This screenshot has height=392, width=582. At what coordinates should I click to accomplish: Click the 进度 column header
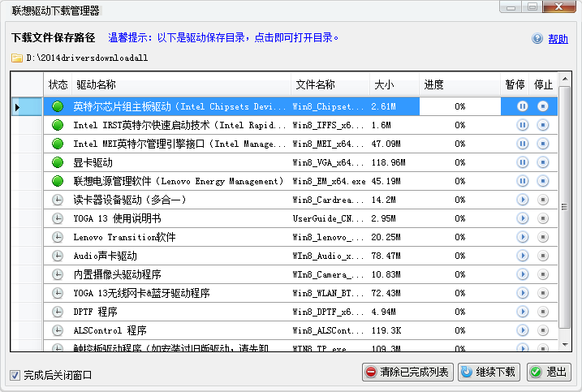460,84
